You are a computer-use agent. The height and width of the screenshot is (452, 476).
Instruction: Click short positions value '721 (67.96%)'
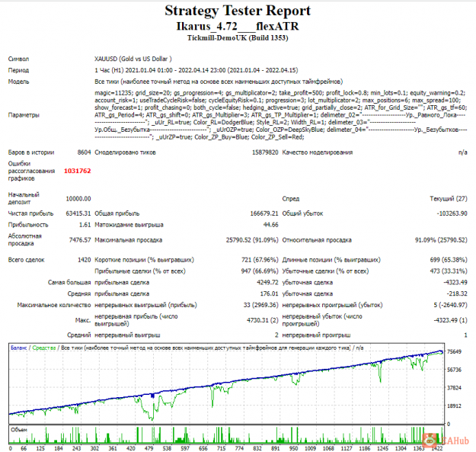[x=260, y=260]
